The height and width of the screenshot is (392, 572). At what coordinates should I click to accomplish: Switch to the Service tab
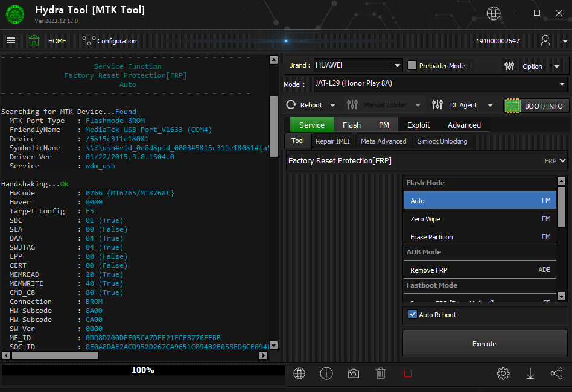pyautogui.click(x=311, y=125)
